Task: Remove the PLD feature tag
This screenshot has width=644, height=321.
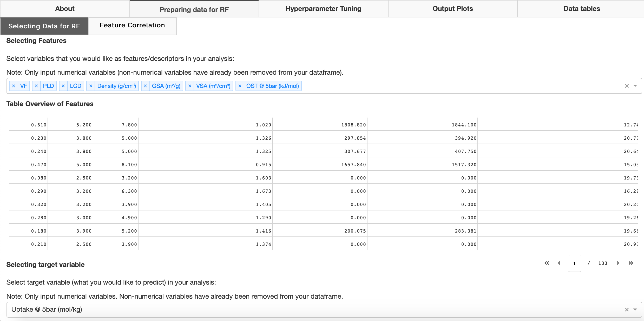Action: (36, 86)
